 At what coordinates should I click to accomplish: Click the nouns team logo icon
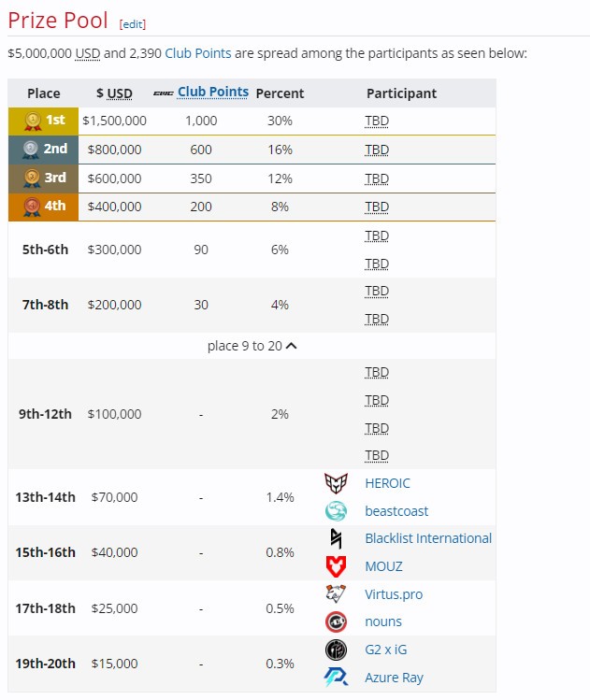click(336, 621)
